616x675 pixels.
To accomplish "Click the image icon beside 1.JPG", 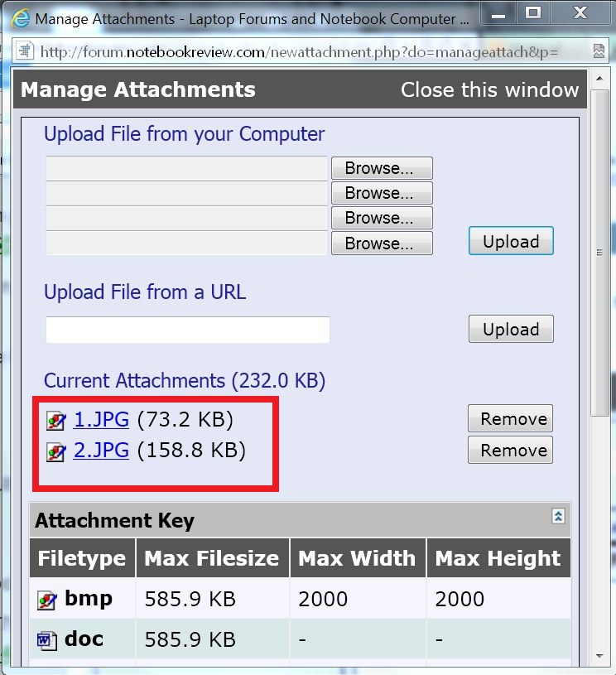I will pos(56,421).
